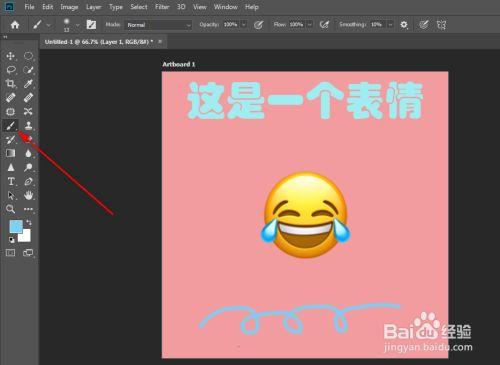Select the Eyedropper tool

pyautogui.click(x=28, y=84)
